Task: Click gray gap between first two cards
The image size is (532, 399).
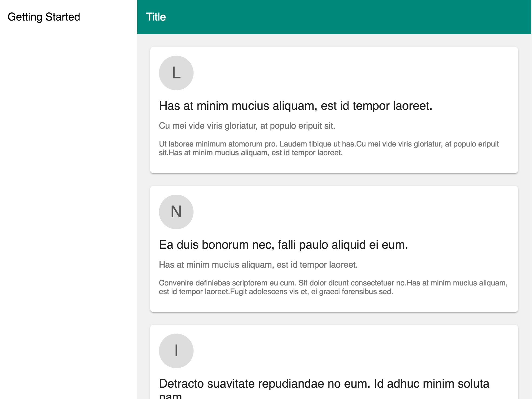Action: pos(334,179)
